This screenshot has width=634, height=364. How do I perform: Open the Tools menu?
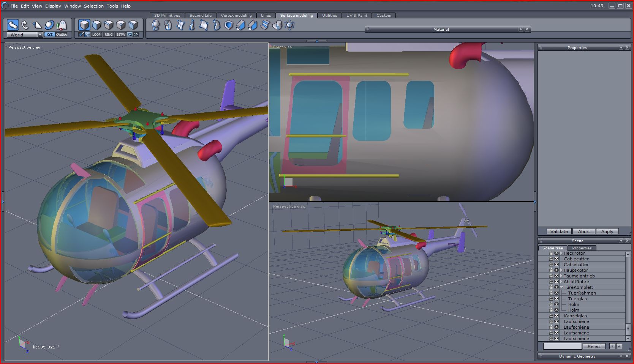click(x=112, y=6)
